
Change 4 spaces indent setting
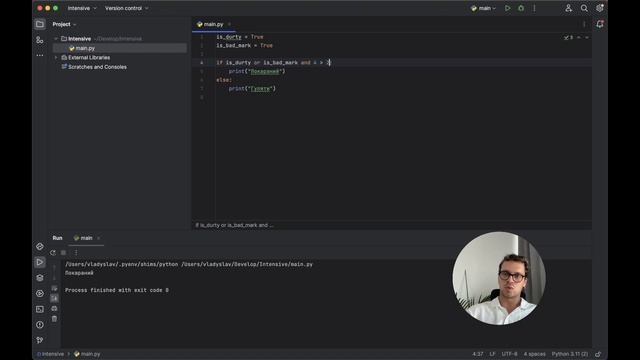[x=534, y=354]
